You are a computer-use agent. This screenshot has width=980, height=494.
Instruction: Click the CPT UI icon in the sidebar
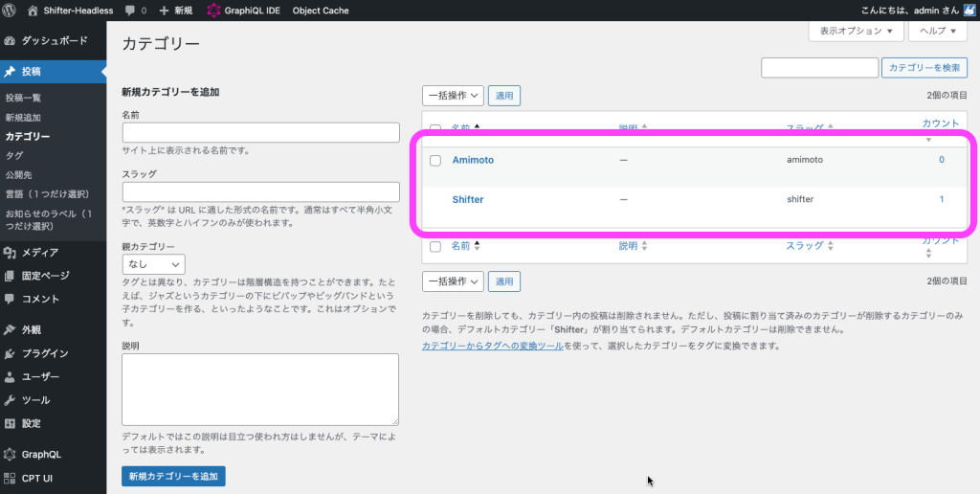[10, 479]
